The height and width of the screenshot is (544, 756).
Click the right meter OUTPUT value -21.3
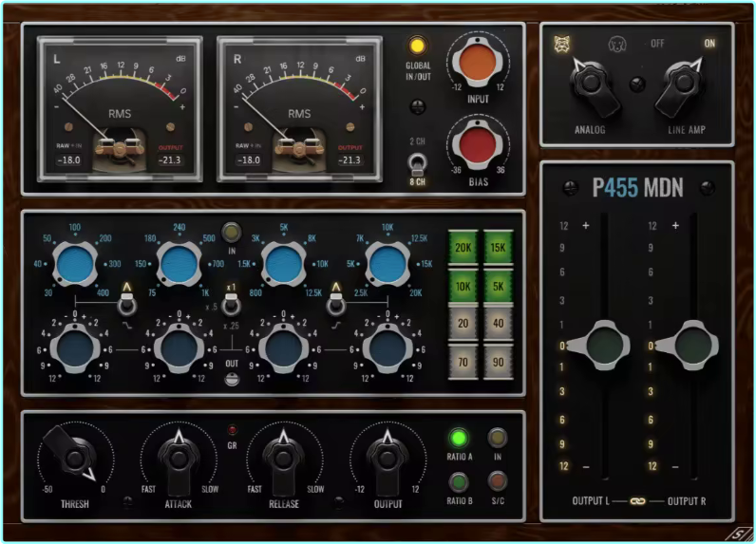350,159
